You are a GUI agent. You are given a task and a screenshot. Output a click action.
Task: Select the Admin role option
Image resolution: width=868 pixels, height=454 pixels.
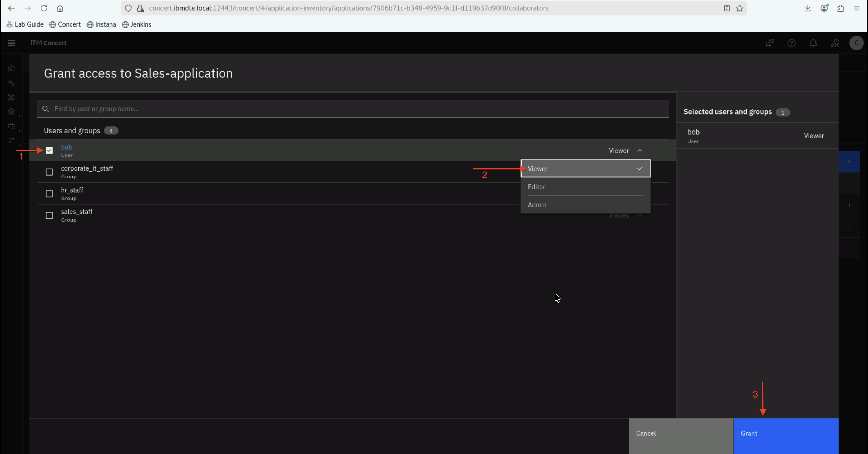coord(585,205)
